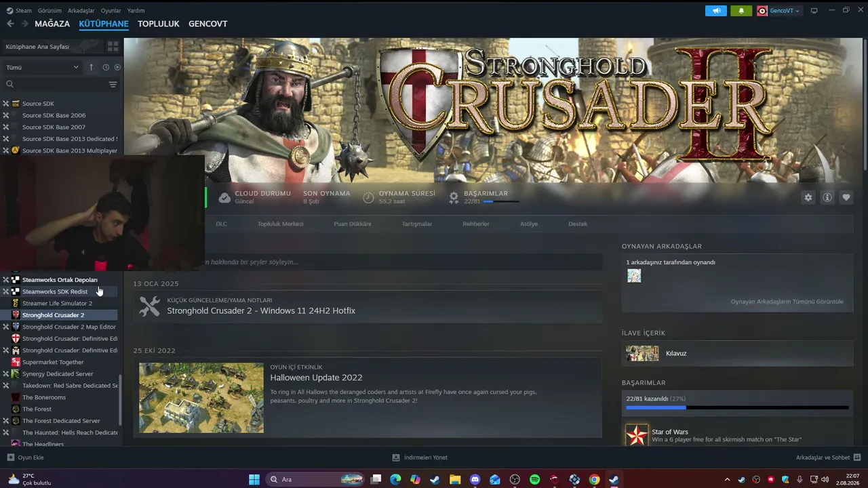This screenshot has width=868, height=488.
Task: Go to the KÜTÜPHANE tab
Action: [x=104, y=24]
